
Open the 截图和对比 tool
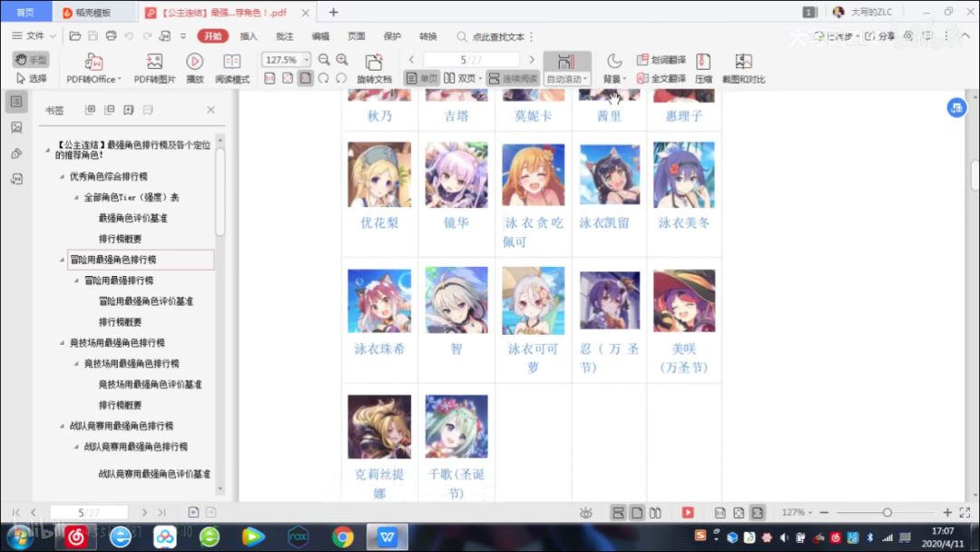click(743, 68)
